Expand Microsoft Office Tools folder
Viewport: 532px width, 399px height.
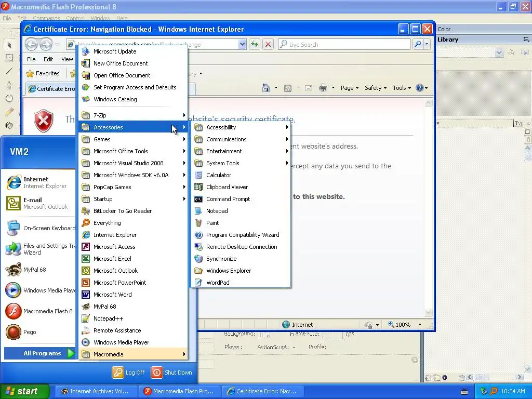(x=134, y=151)
